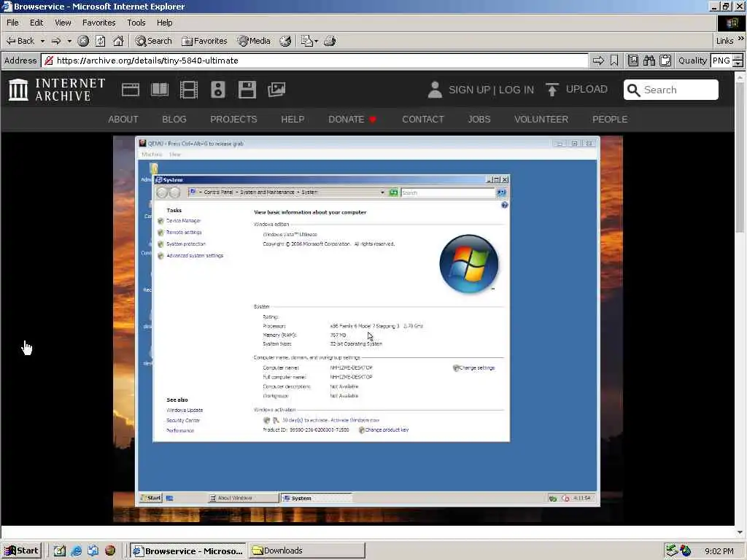Click the Internet Archive logo

click(x=57, y=90)
